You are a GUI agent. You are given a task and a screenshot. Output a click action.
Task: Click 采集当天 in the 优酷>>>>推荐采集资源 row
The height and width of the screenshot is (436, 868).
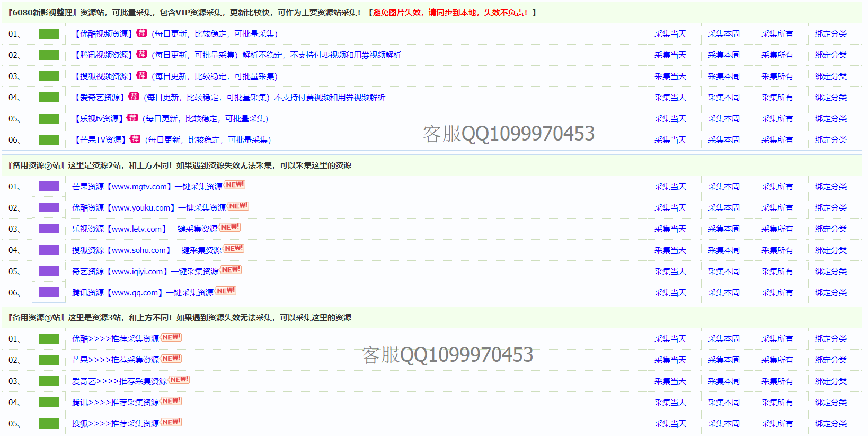coord(670,339)
